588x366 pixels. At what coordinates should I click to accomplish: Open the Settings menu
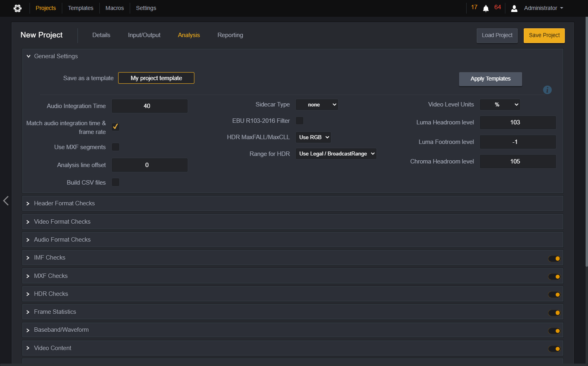point(146,8)
